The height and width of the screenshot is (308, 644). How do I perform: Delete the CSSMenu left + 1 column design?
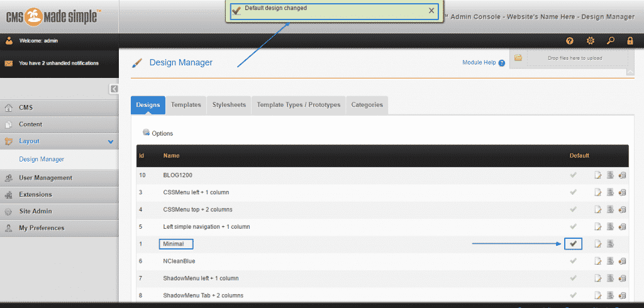pos(622,192)
